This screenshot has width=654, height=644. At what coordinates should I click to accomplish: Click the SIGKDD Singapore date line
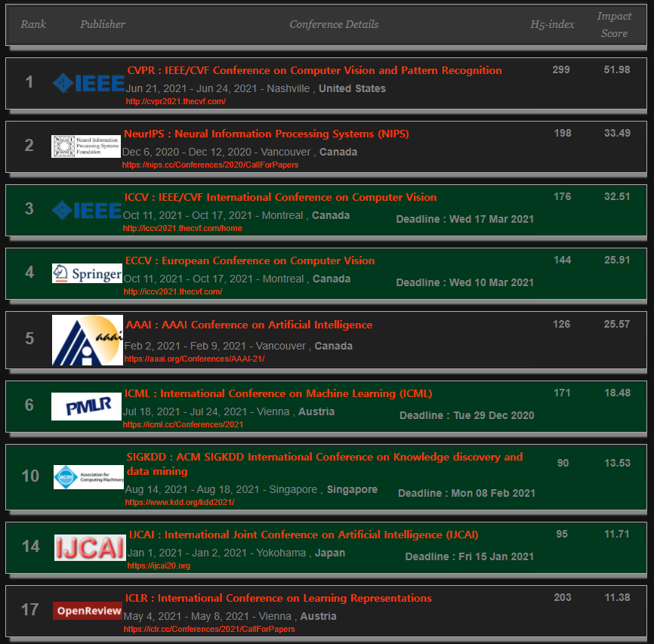point(251,489)
